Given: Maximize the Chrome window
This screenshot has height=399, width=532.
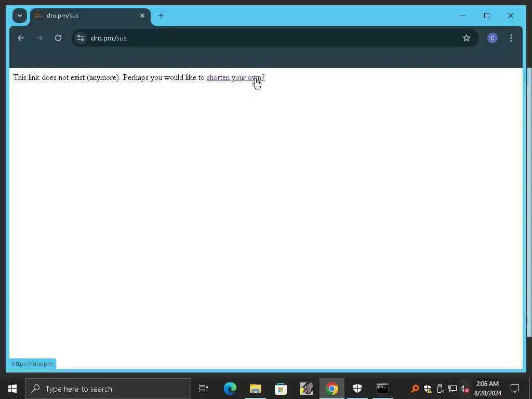Looking at the screenshot, I should coord(486,16).
